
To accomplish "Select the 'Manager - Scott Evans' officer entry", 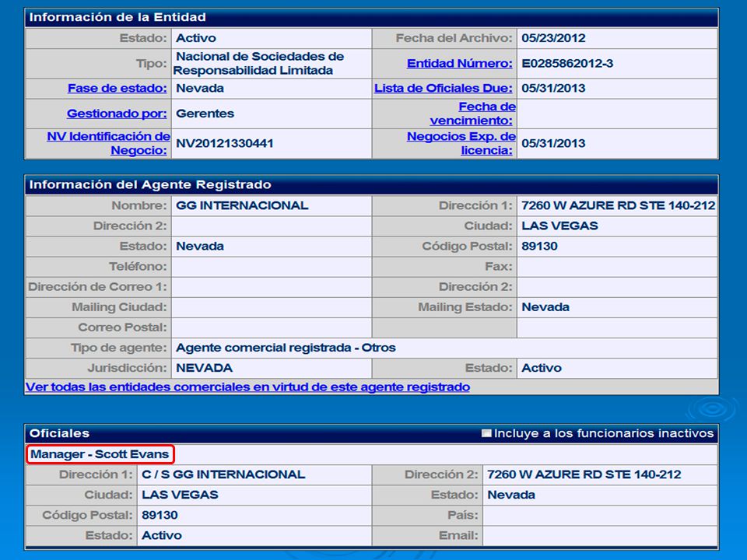I will (100, 454).
